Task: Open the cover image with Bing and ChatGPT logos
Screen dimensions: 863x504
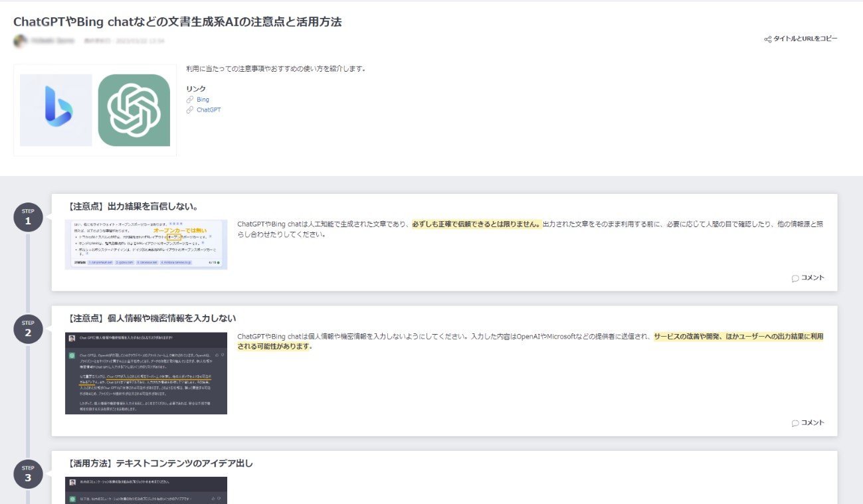Action: coord(95,110)
